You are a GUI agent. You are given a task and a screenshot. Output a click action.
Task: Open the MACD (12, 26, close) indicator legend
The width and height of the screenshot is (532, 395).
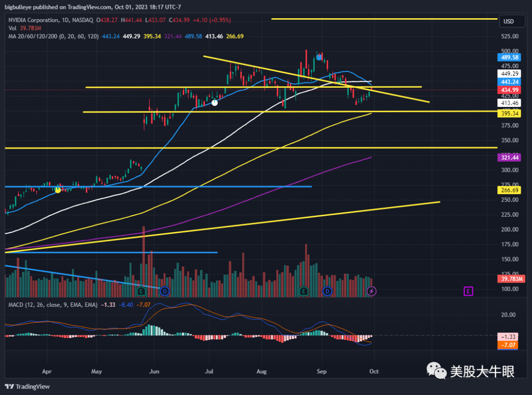pyautogui.click(x=53, y=305)
